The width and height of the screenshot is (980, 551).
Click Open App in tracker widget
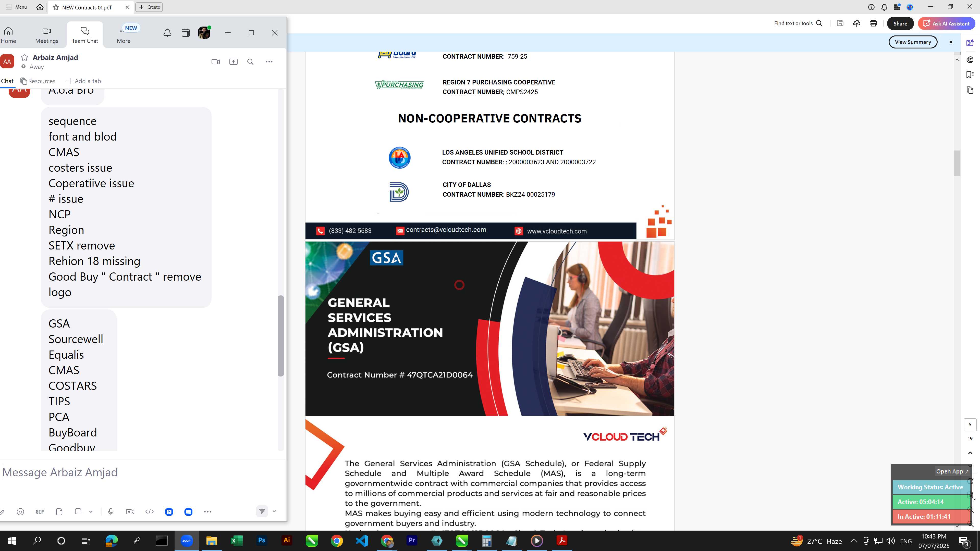tap(952, 471)
